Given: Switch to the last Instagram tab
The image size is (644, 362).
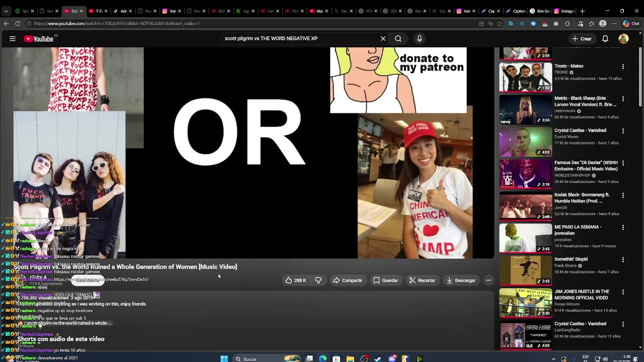Looking at the screenshot, I should coord(565,11).
